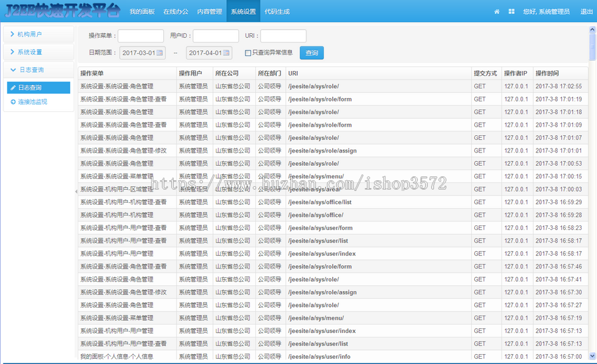This screenshot has height=364, width=597.
Task: Open the 我的面板 top menu
Action: point(142,11)
